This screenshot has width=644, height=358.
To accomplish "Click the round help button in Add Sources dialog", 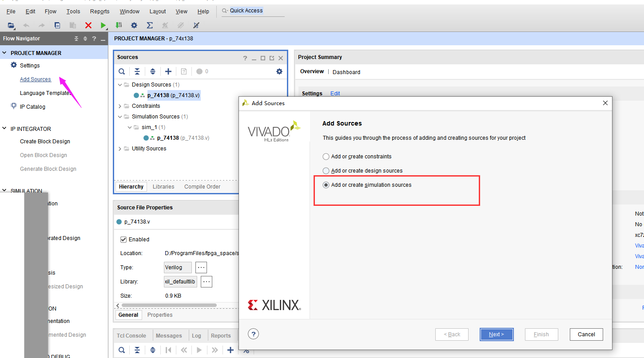I will click(253, 334).
